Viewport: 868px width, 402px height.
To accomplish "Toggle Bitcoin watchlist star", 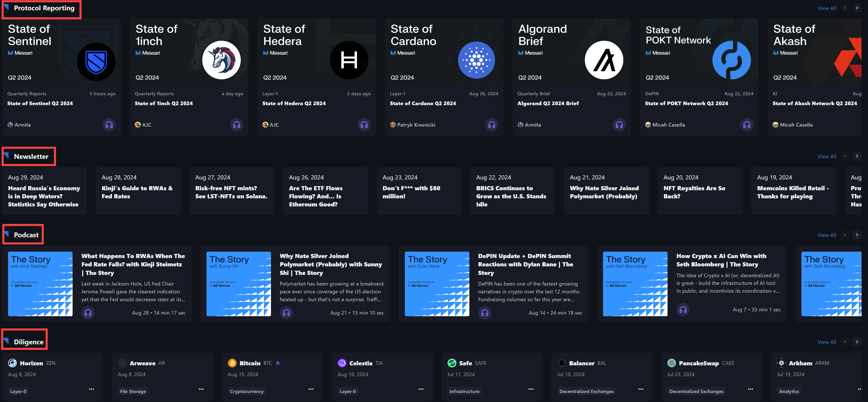I will (x=278, y=363).
